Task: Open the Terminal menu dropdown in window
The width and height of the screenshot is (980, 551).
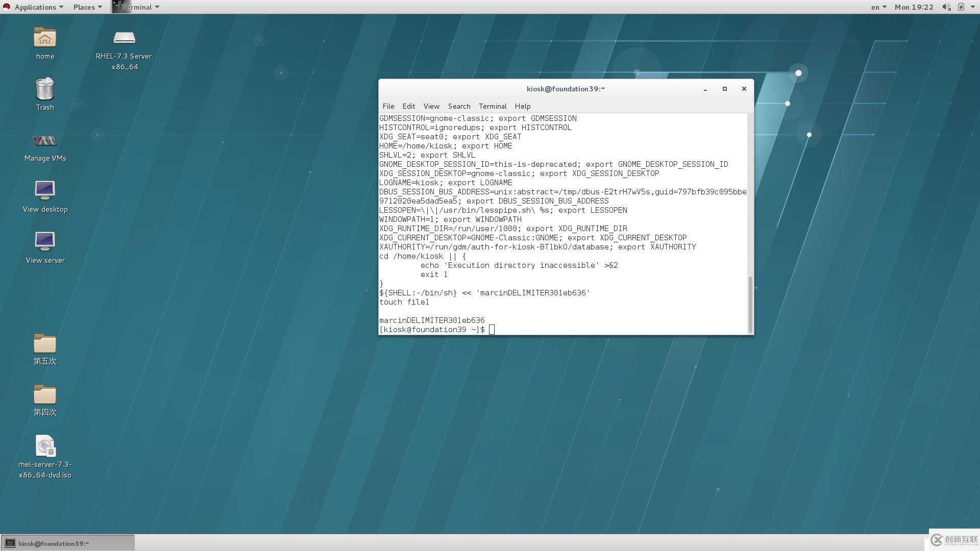Action: tap(492, 106)
